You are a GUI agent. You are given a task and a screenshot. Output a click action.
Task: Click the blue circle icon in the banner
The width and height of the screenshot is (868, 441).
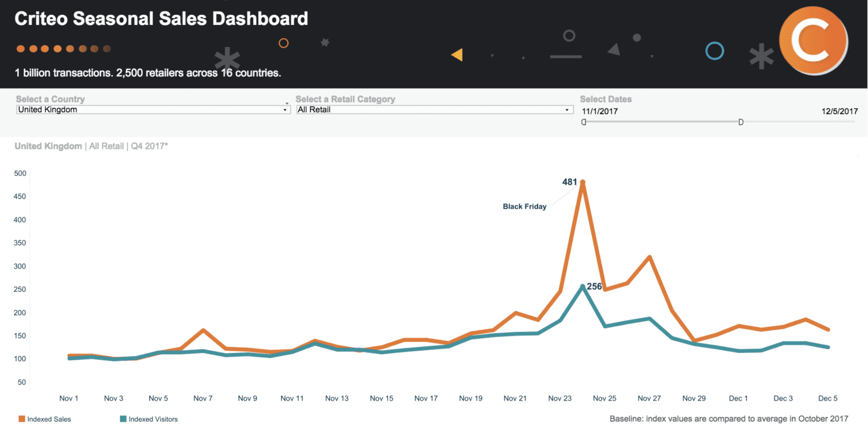715,51
